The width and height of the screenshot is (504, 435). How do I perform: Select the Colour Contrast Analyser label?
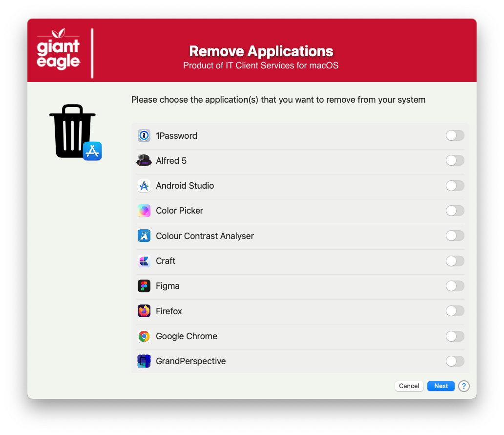205,236
